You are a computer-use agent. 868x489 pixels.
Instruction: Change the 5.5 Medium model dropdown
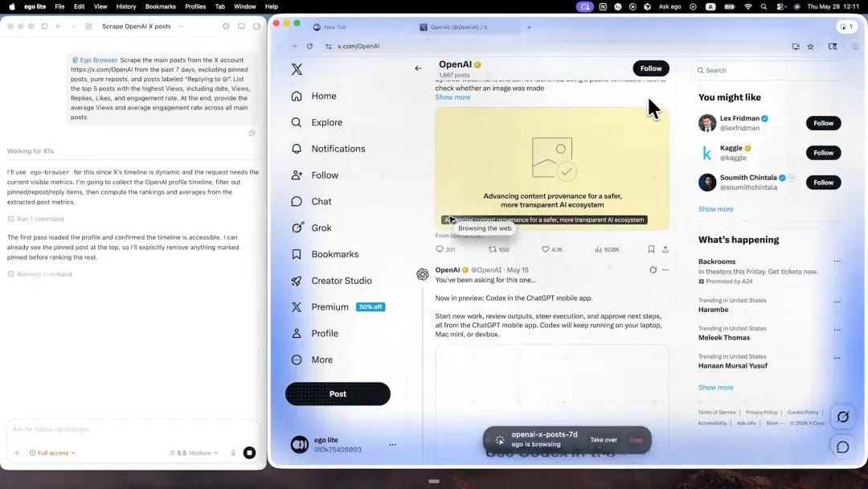pyautogui.click(x=194, y=453)
